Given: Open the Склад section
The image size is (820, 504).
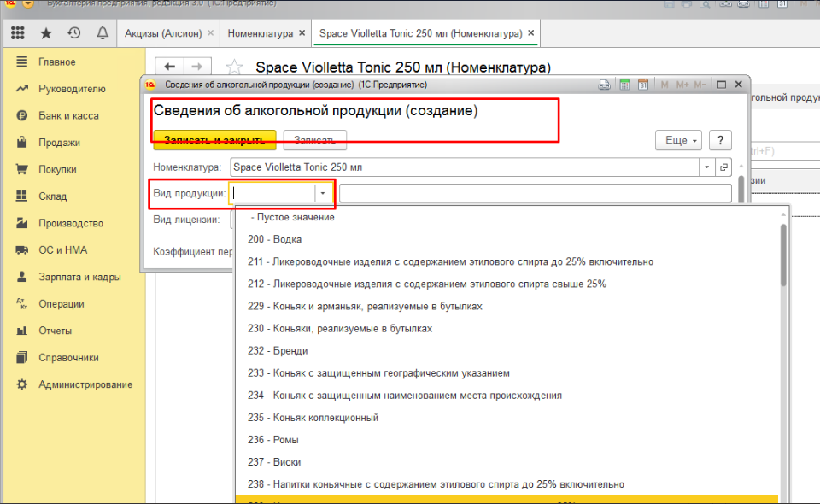Looking at the screenshot, I should pos(52,196).
